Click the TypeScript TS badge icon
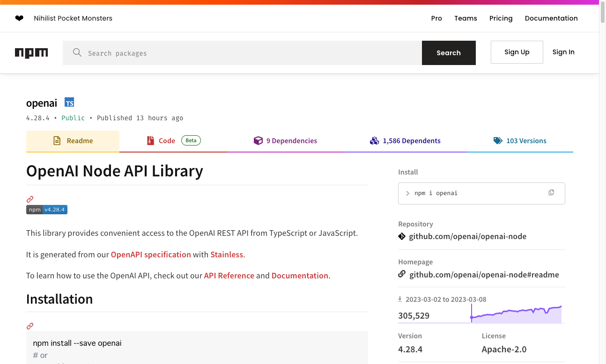606x364 pixels. (69, 103)
